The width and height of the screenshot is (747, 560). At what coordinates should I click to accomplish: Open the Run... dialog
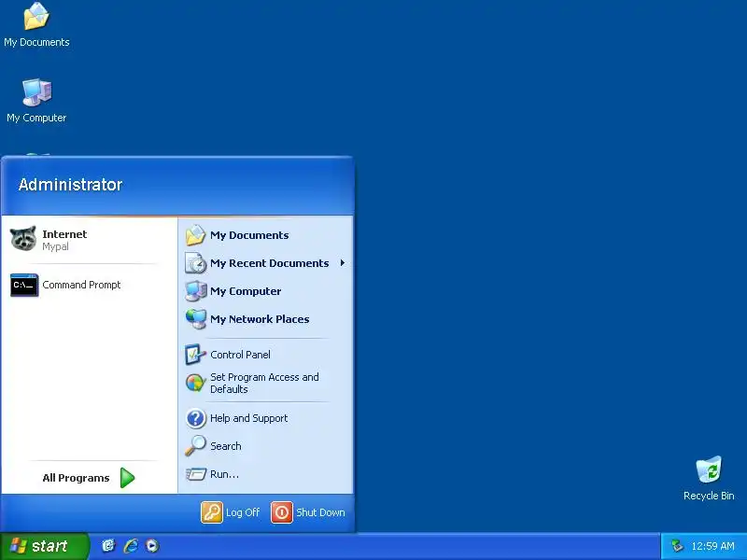[x=265, y=474]
